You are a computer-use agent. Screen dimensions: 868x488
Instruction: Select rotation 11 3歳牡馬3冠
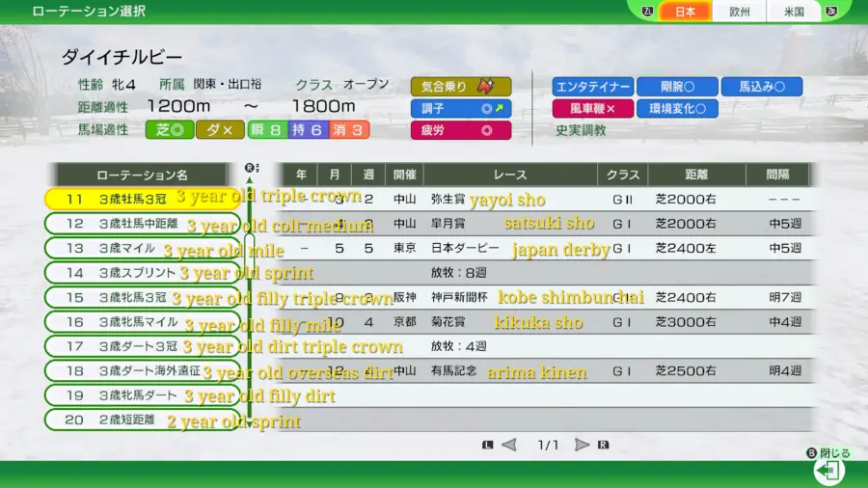pos(142,199)
